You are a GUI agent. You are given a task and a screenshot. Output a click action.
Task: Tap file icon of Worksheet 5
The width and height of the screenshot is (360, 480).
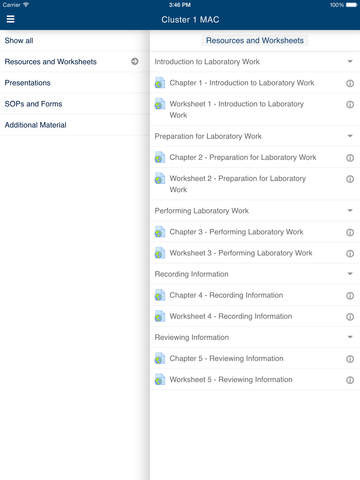[x=160, y=380]
